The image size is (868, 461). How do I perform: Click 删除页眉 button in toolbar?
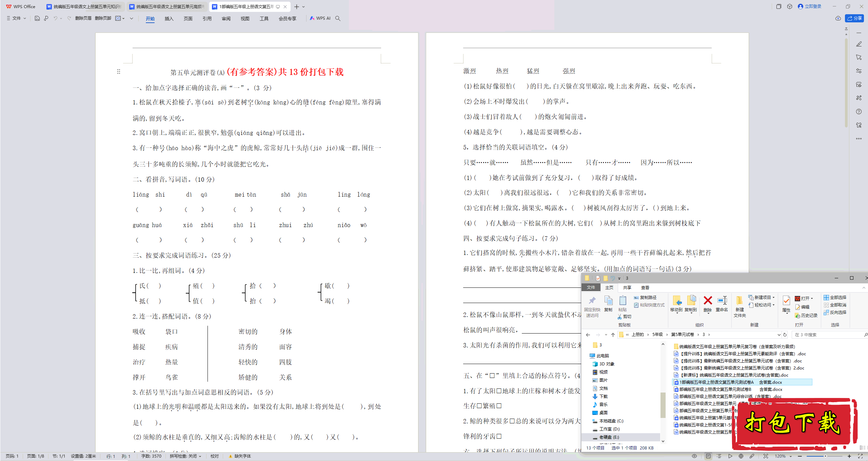click(83, 18)
